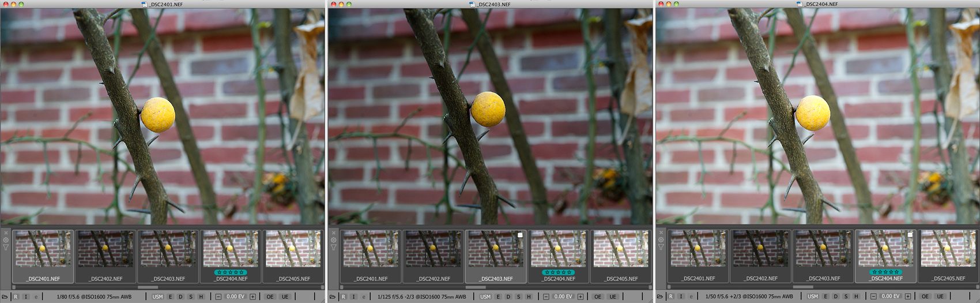This screenshot has height=303, width=980.
Task: Click filmstrip settings gear in middle window
Action: click(333, 240)
